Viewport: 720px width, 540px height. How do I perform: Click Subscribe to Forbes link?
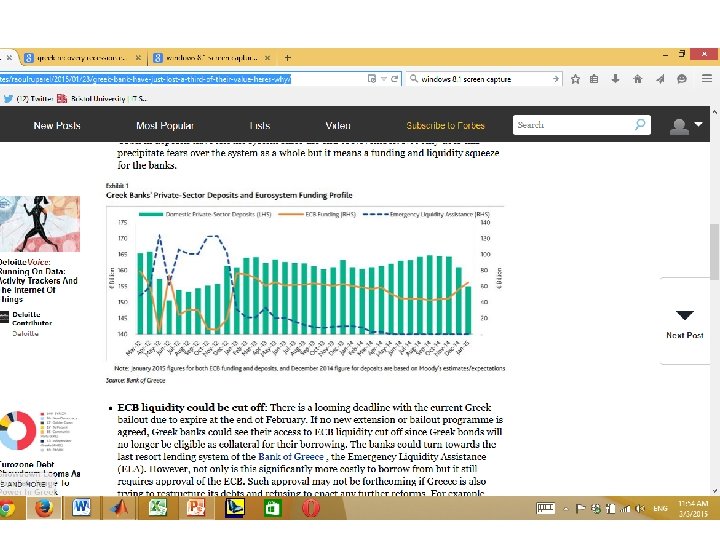click(445, 125)
